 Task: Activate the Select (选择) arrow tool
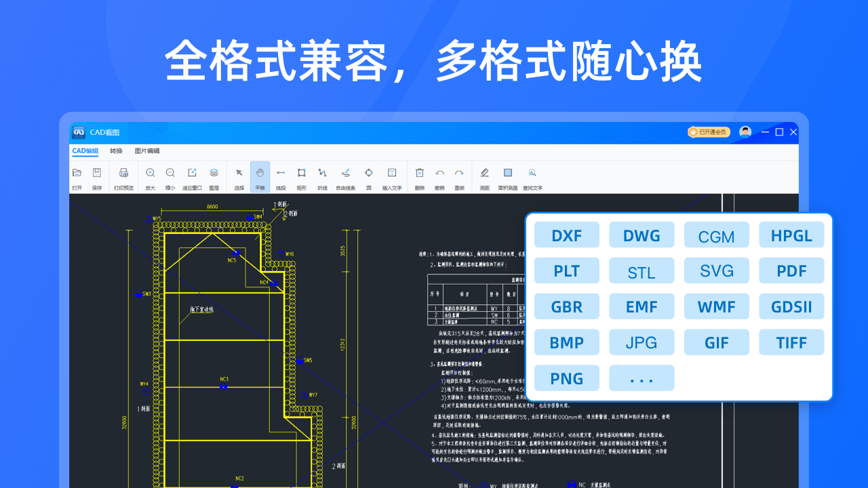coord(239,174)
